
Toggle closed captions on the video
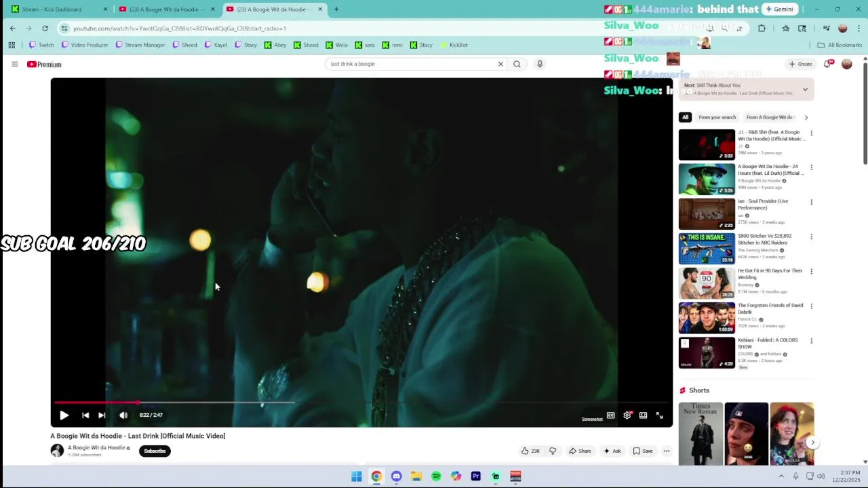tap(611, 415)
